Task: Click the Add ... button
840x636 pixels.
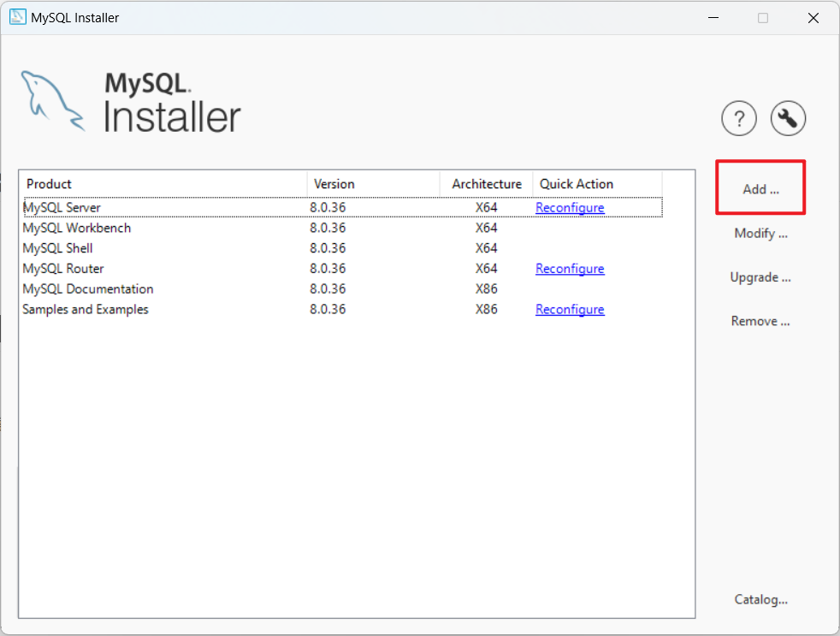Action: (760, 187)
